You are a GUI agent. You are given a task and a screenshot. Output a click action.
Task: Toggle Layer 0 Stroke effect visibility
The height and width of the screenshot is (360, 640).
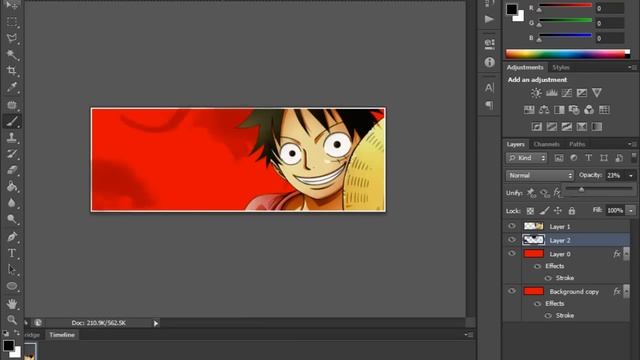pyautogui.click(x=548, y=278)
